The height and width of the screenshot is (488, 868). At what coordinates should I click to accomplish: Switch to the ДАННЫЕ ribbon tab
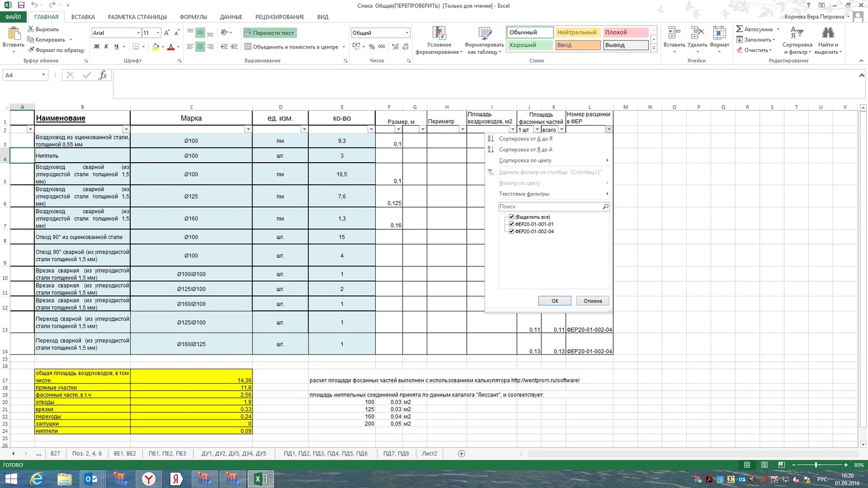(231, 17)
